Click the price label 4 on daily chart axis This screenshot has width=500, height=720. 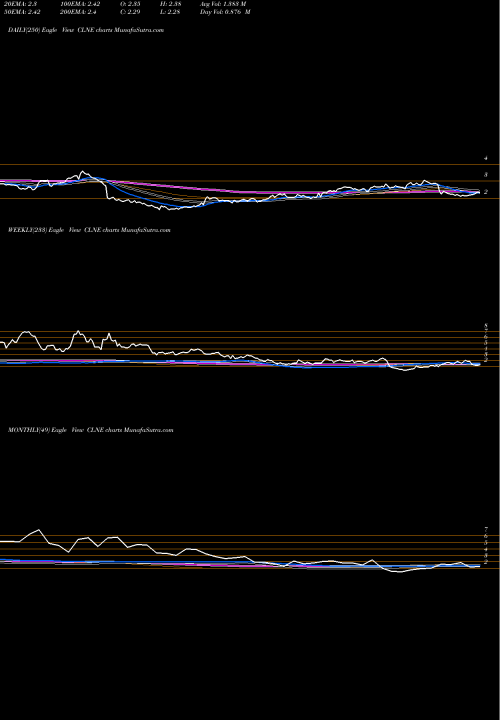click(485, 158)
